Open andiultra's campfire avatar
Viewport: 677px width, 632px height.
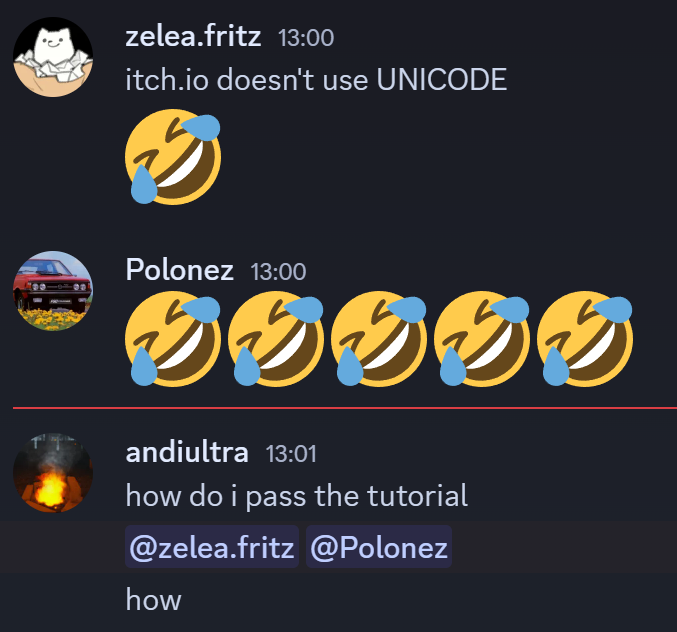point(53,473)
